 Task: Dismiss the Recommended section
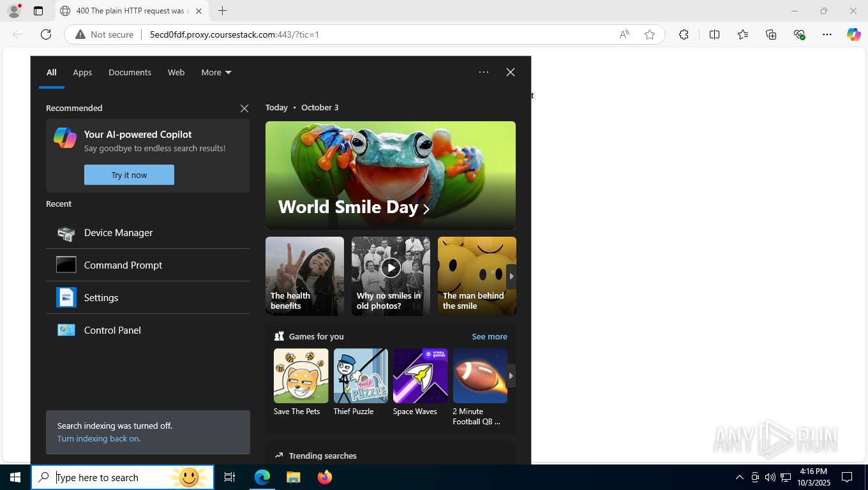(244, 108)
